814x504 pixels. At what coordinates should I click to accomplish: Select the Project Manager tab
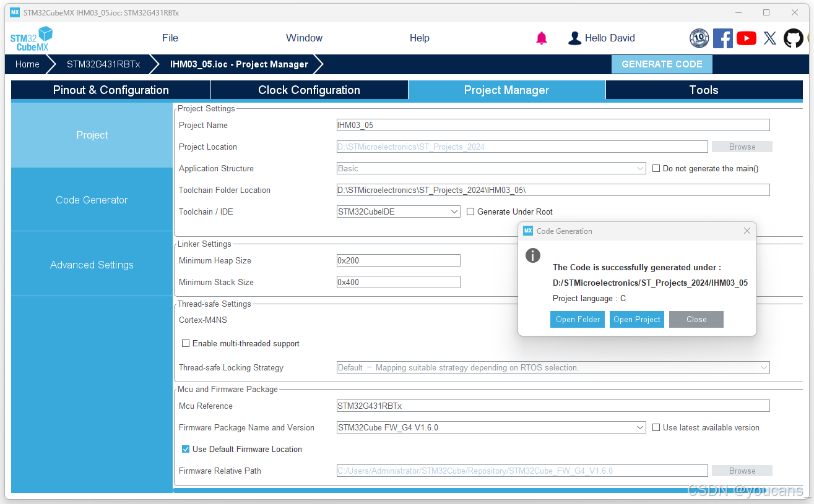[506, 90]
